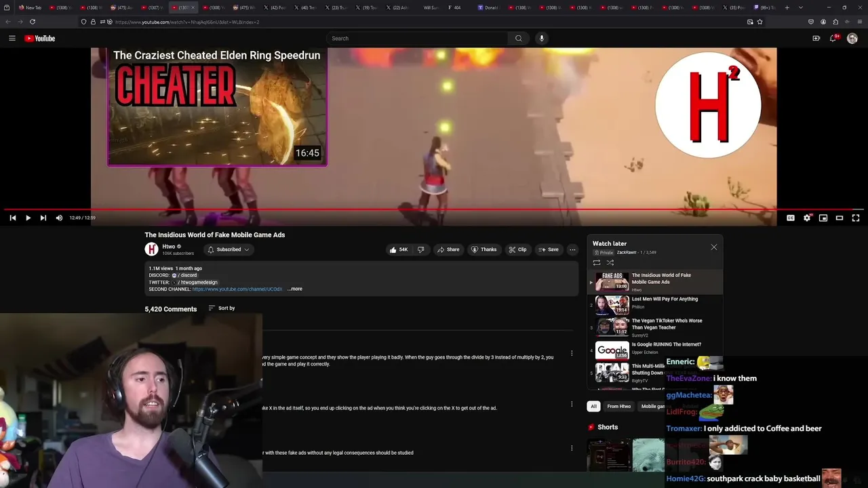Open the Create video icon in header
868x488 pixels.
tap(816, 39)
